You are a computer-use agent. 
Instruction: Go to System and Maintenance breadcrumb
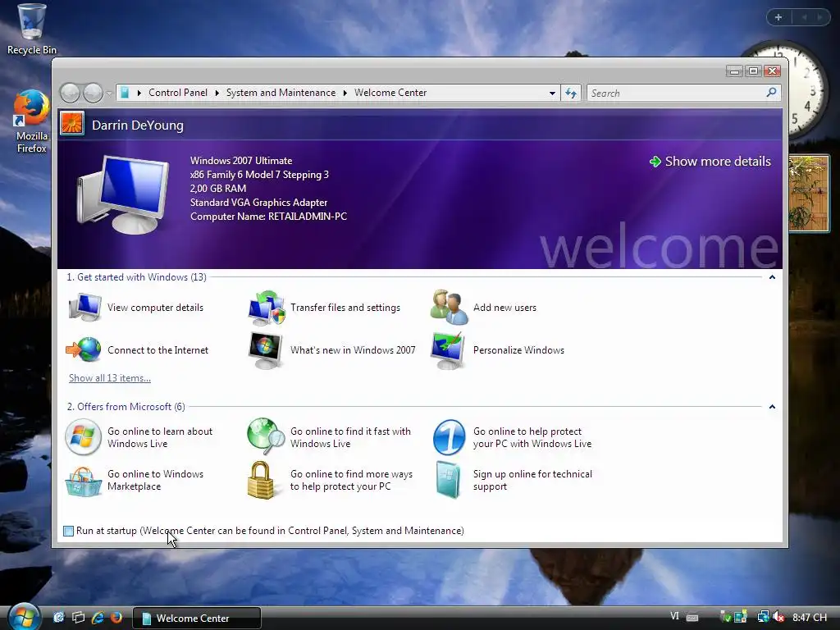point(281,93)
